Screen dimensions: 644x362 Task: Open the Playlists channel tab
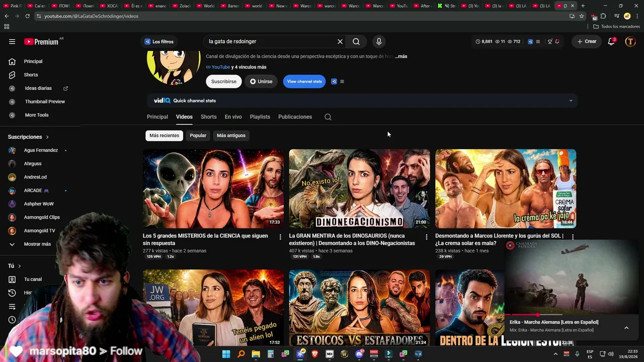[260, 117]
